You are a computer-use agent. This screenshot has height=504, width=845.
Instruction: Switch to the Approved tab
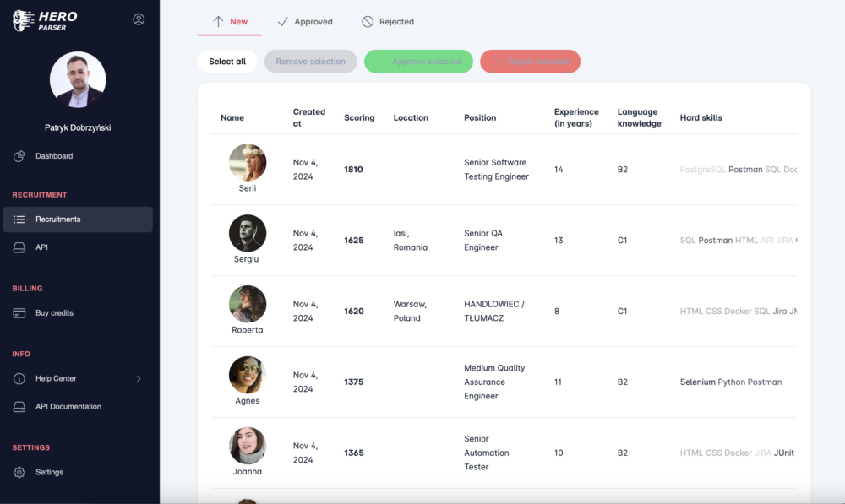305,22
